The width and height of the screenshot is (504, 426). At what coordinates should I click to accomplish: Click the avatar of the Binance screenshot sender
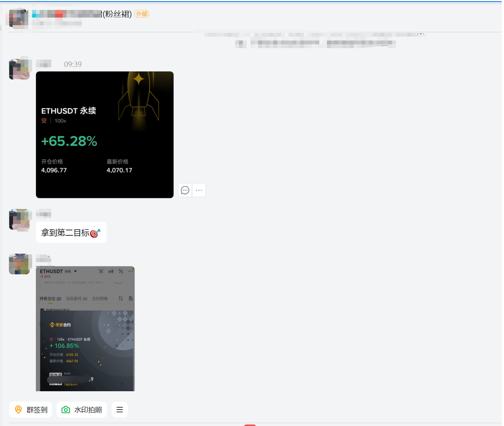tap(20, 264)
